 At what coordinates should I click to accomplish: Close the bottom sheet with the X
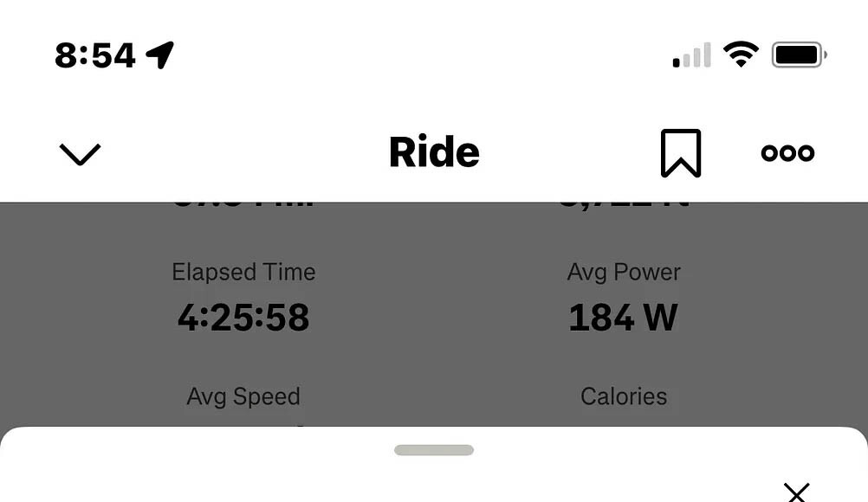coord(796,492)
